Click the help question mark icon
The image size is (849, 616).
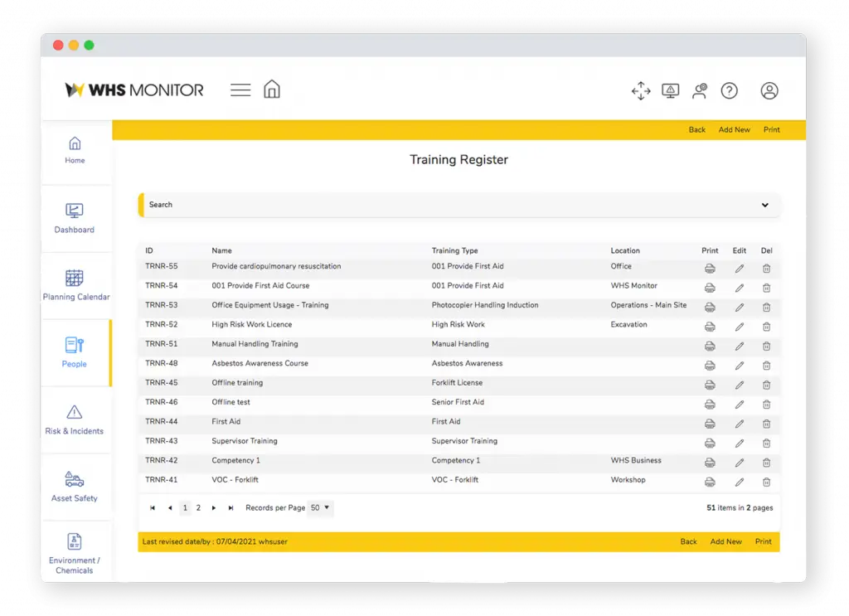coord(730,91)
